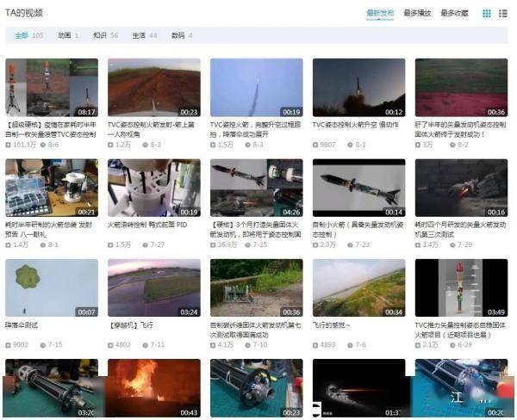Open the 00:19 rocket smoke trail sky thumbnail
Screen dimensions: 517x420
click(257, 87)
